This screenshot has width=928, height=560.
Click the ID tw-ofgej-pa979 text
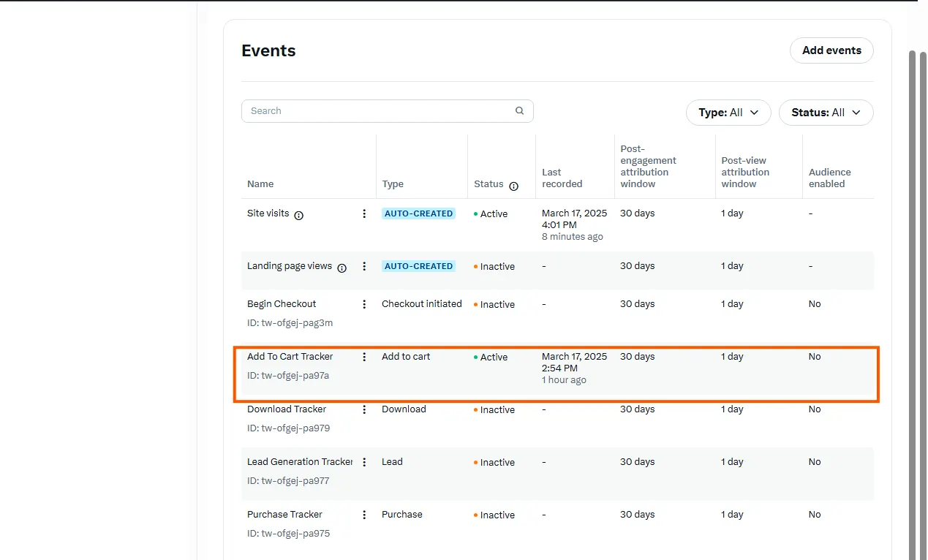coord(288,428)
